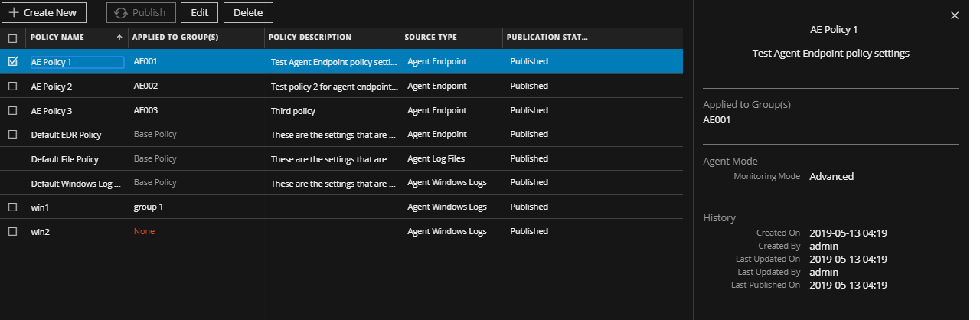The width and height of the screenshot is (980, 320).
Task: Click 'Published' status in Default EDR Policy row
Action: point(529,134)
